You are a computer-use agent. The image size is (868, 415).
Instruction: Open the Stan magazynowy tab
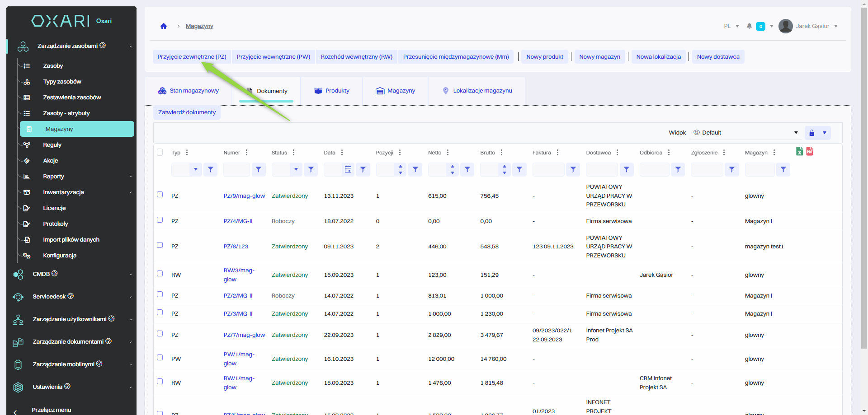tap(189, 91)
